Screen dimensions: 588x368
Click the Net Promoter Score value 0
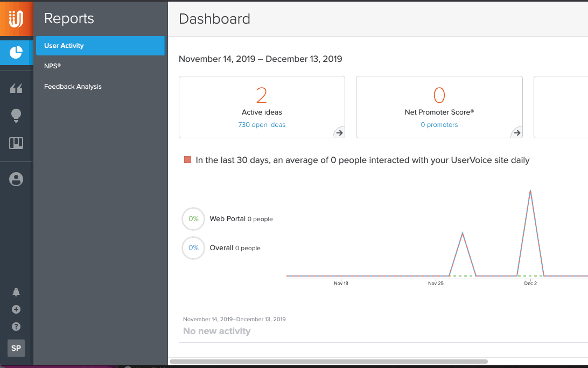pyautogui.click(x=439, y=95)
